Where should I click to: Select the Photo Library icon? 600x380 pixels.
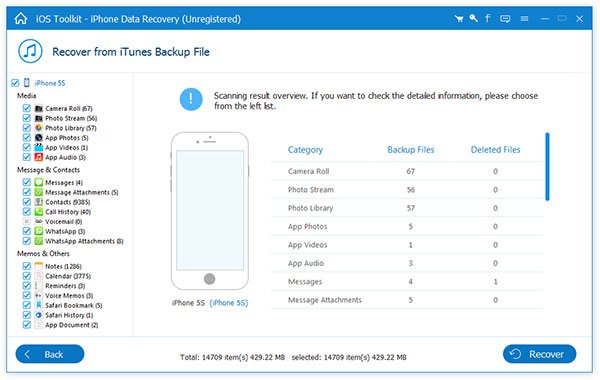39,128
